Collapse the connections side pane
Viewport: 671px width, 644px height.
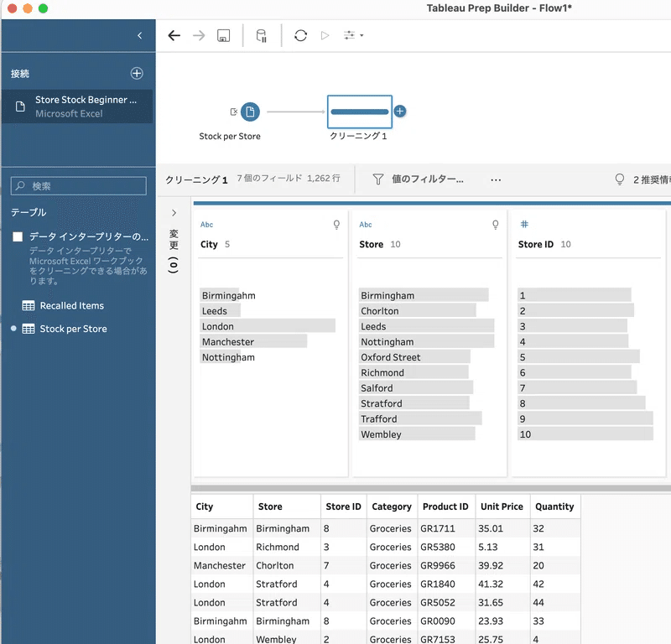coord(139,35)
